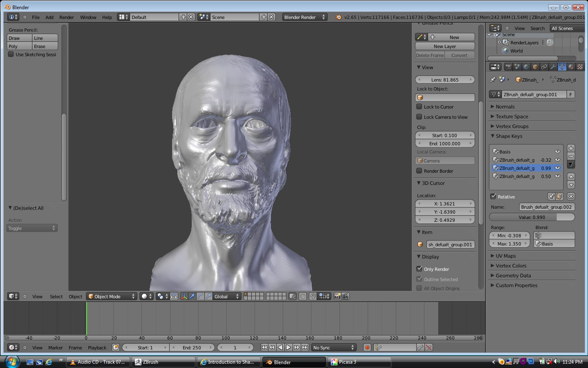The height and width of the screenshot is (368, 588).
Task: Hide the Basis shape key eye
Action: tap(557, 152)
